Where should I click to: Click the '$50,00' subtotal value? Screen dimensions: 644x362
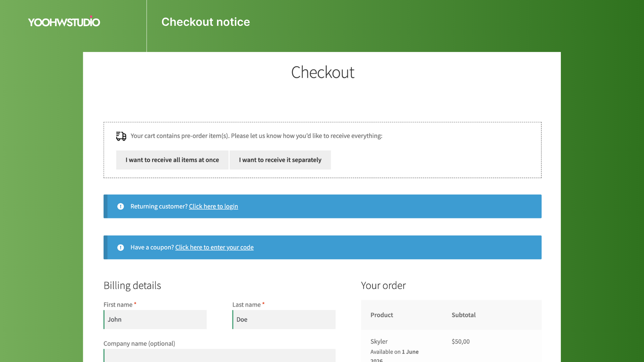(461, 341)
